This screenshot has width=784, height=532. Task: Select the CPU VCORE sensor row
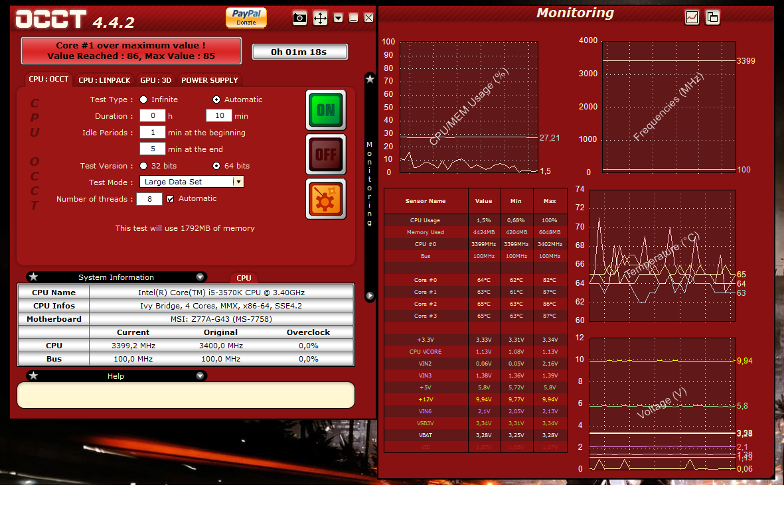[475, 352]
